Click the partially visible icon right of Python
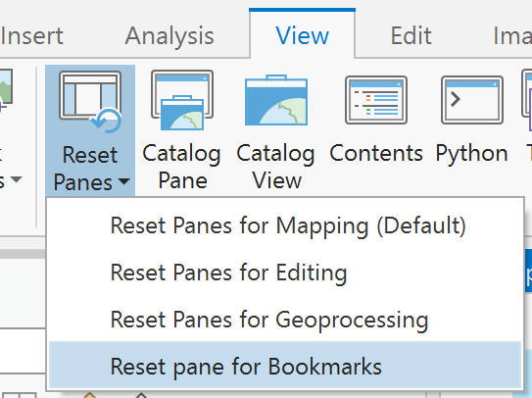The width and height of the screenshot is (532, 398). coord(526,100)
